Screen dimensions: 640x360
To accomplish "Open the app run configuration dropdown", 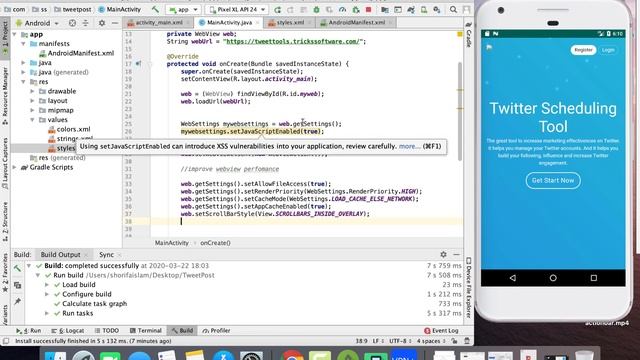I will 183,9.
